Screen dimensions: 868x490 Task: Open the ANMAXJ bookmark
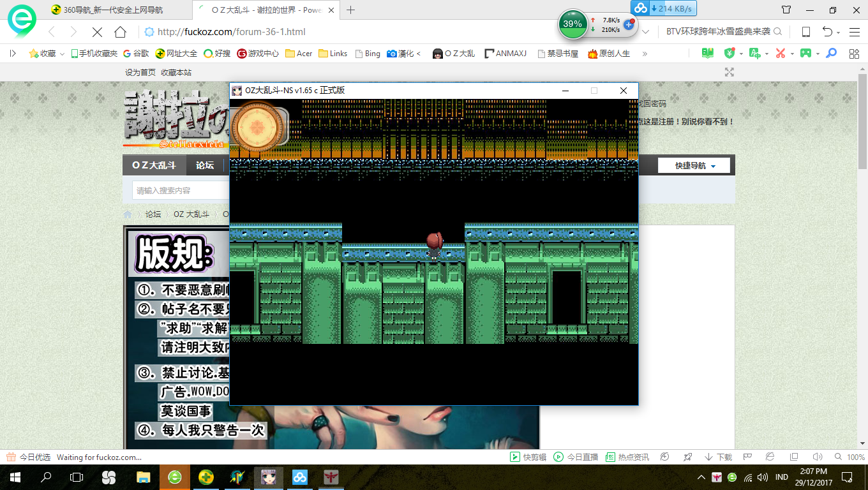505,54
